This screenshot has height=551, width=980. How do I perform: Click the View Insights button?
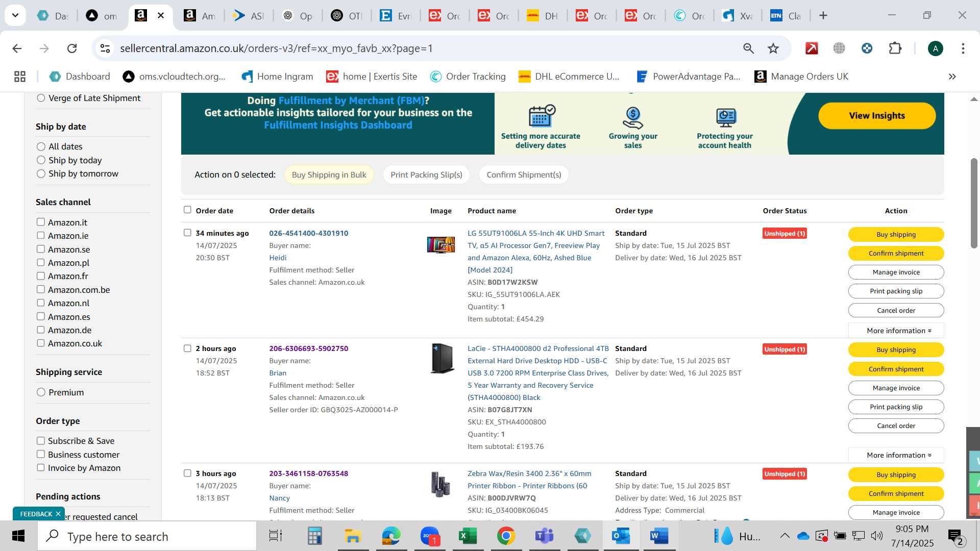tap(877, 116)
